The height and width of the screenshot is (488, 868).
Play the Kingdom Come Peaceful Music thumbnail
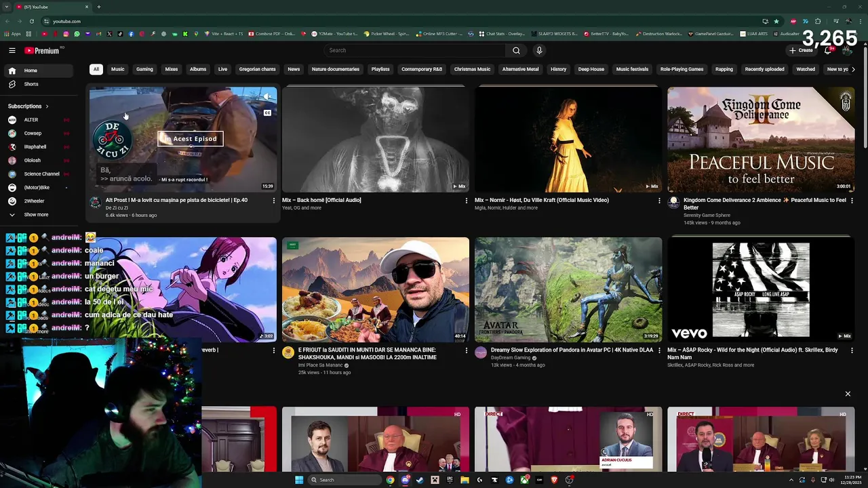(x=761, y=140)
